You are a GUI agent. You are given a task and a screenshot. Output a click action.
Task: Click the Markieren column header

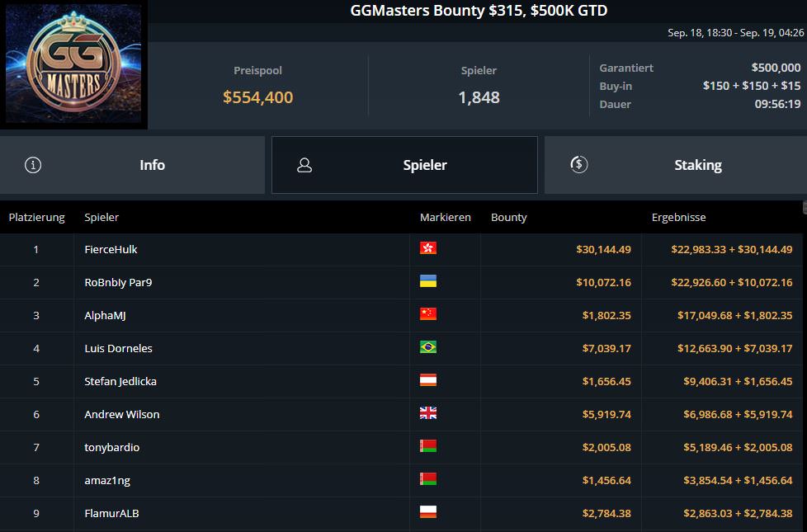pyautogui.click(x=446, y=218)
